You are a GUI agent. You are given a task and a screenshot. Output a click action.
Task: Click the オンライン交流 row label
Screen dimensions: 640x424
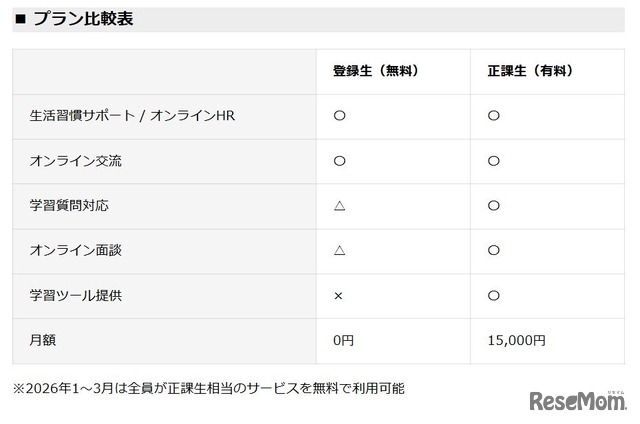pos(76,161)
